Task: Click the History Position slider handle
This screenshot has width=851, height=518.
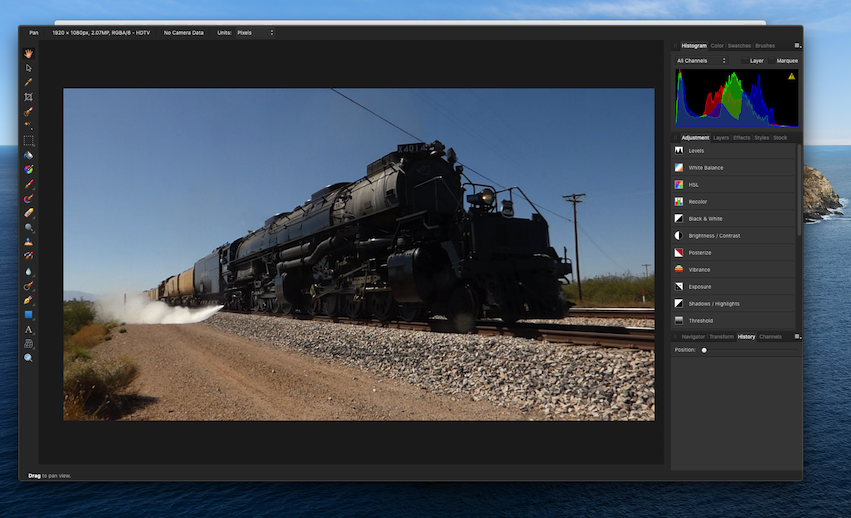Action: (704, 350)
